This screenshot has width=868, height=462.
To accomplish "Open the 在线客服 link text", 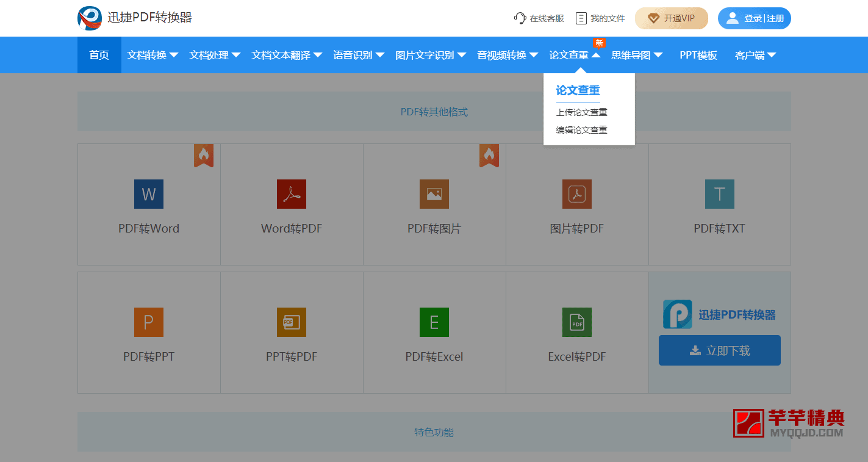I will click(x=547, y=18).
